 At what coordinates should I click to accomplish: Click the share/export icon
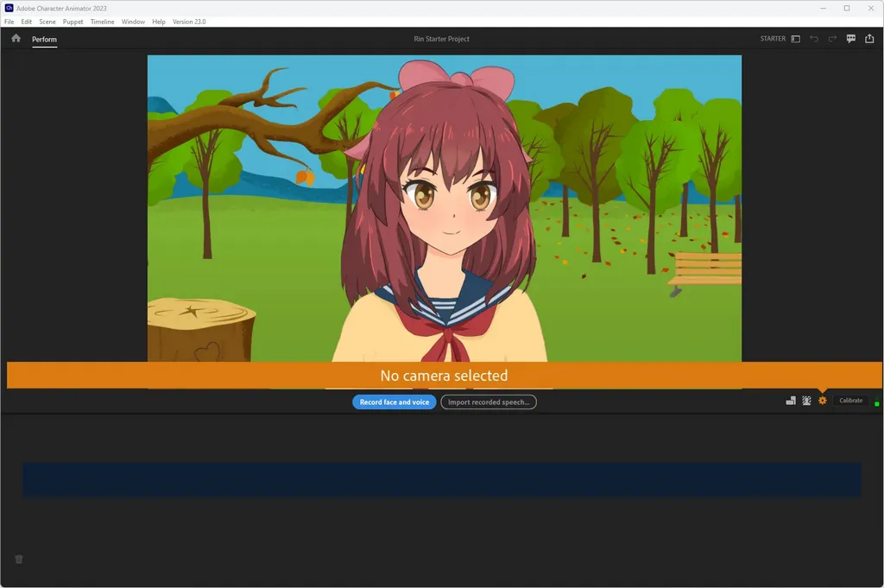pyautogui.click(x=869, y=38)
